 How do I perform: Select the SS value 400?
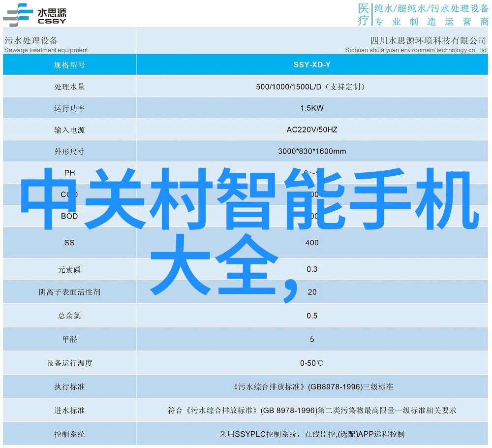click(x=312, y=243)
